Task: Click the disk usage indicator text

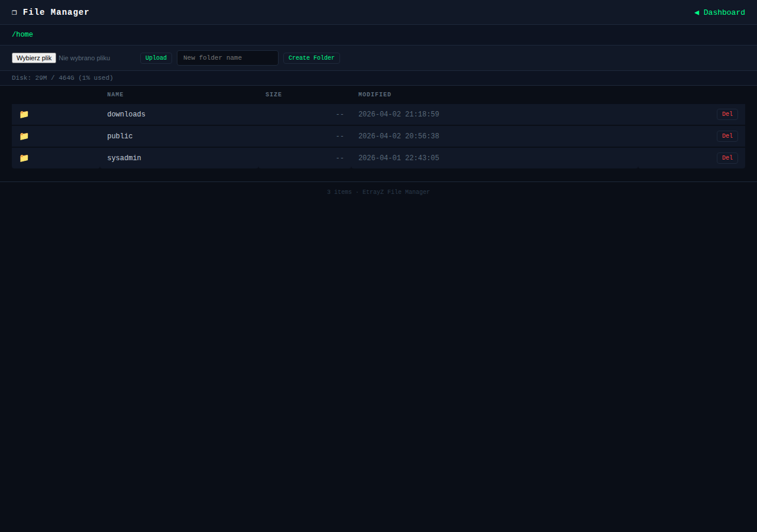Action: pos(62,77)
